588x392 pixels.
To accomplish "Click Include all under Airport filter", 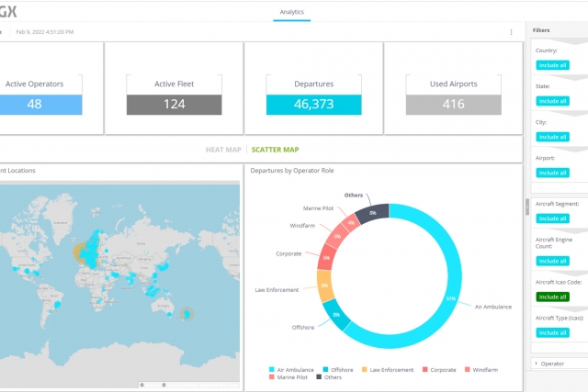I will [552, 173].
